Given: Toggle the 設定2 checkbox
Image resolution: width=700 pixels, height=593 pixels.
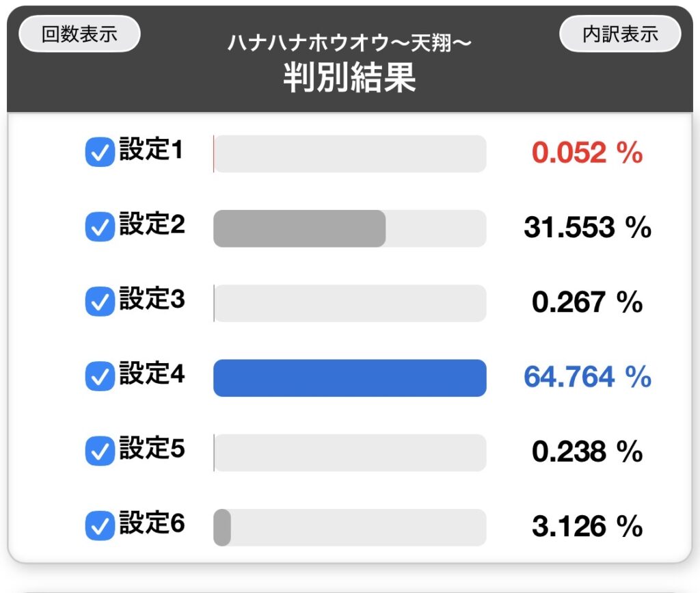Looking at the screenshot, I should [x=99, y=228].
